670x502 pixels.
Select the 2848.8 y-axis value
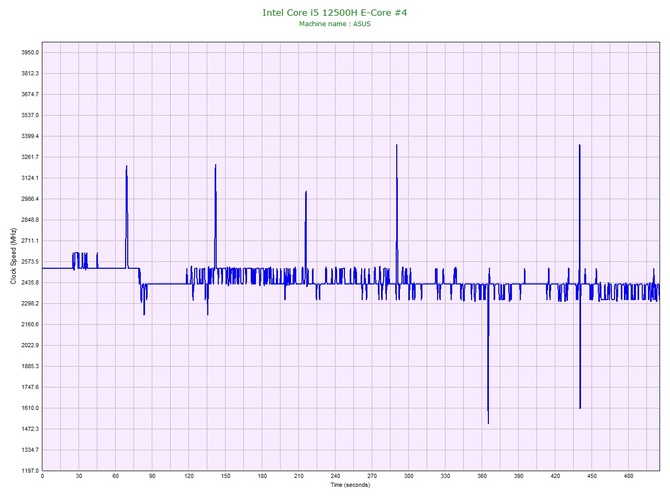(x=30, y=220)
